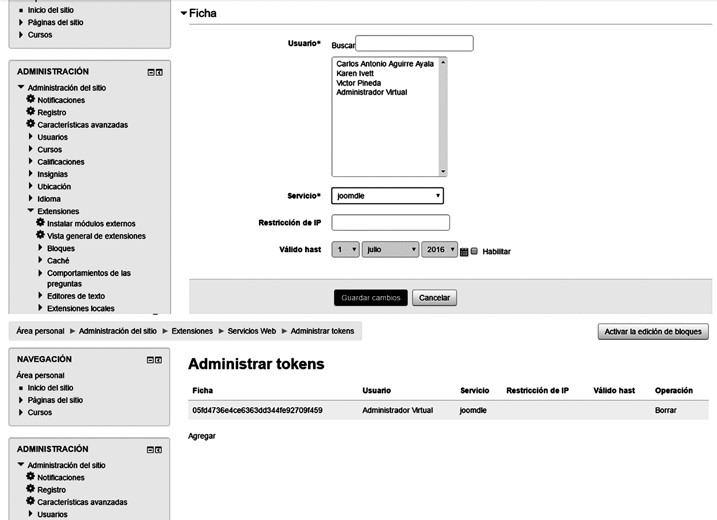Open the month dropdown showing julio
Screen dimensions: 717x520
click(390, 249)
